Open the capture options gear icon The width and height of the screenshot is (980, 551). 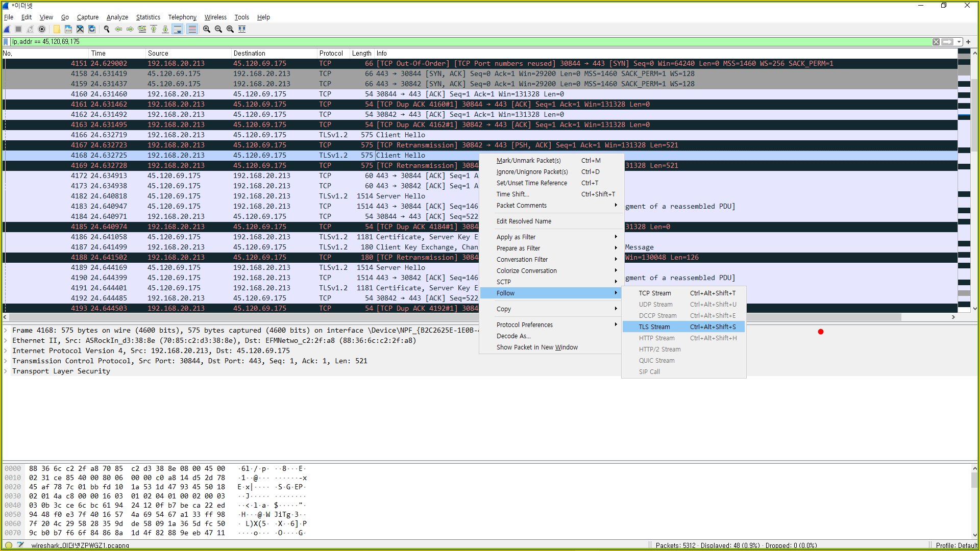pyautogui.click(x=42, y=29)
